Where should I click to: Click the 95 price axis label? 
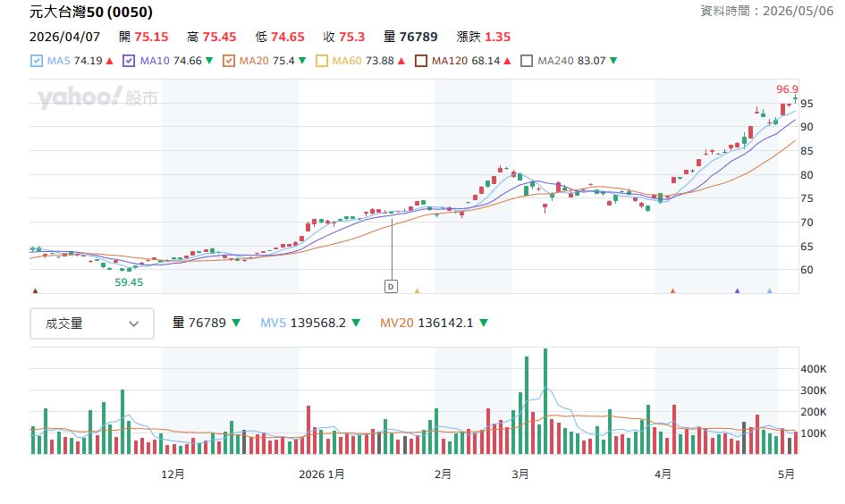tap(807, 104)
